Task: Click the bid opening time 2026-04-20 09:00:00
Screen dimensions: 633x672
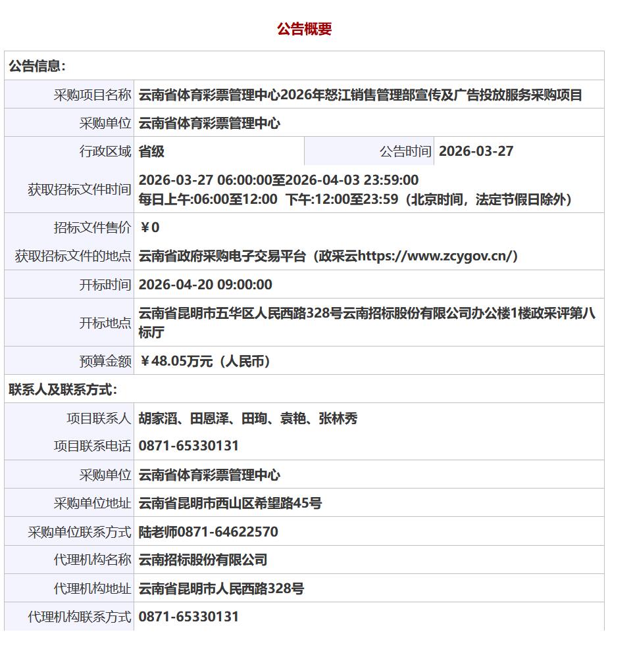Action: pyautogui.click(x=205, y=285)
